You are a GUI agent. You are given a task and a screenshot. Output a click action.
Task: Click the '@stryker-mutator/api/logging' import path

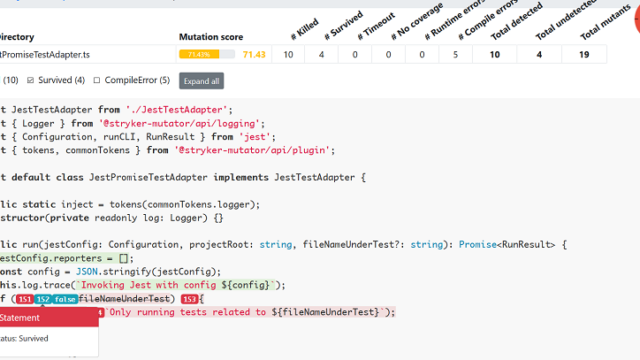click(x=179, y=123)
